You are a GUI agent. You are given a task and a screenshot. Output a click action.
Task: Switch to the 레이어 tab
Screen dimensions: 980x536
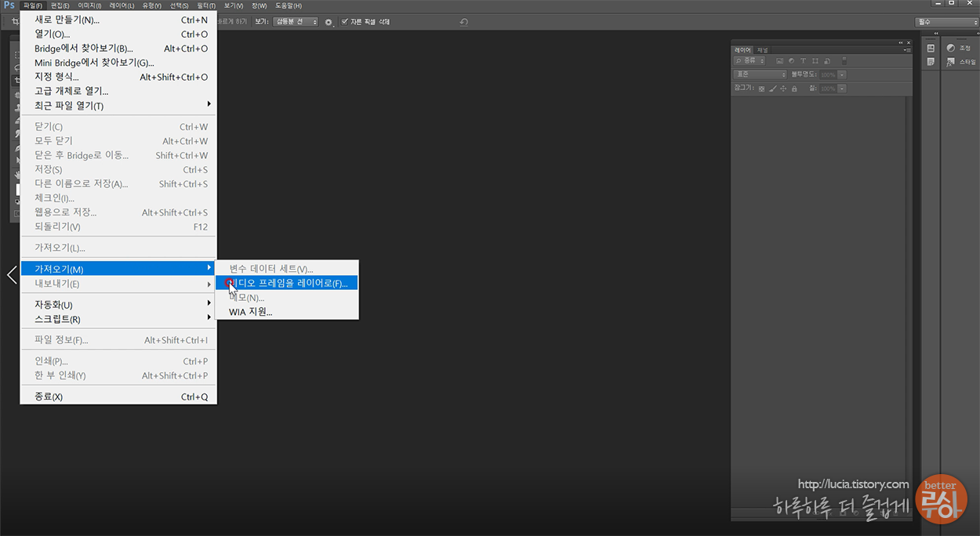click(x=742, y=49)
